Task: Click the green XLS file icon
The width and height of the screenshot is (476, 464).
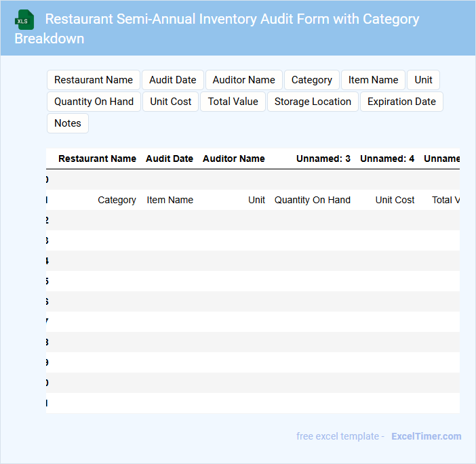Action: point(25,20)
